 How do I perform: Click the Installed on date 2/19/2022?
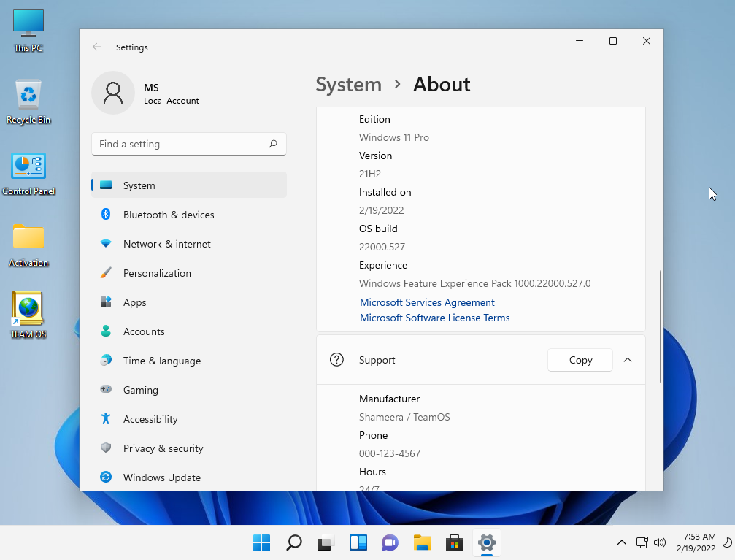[x=381, y=210]
